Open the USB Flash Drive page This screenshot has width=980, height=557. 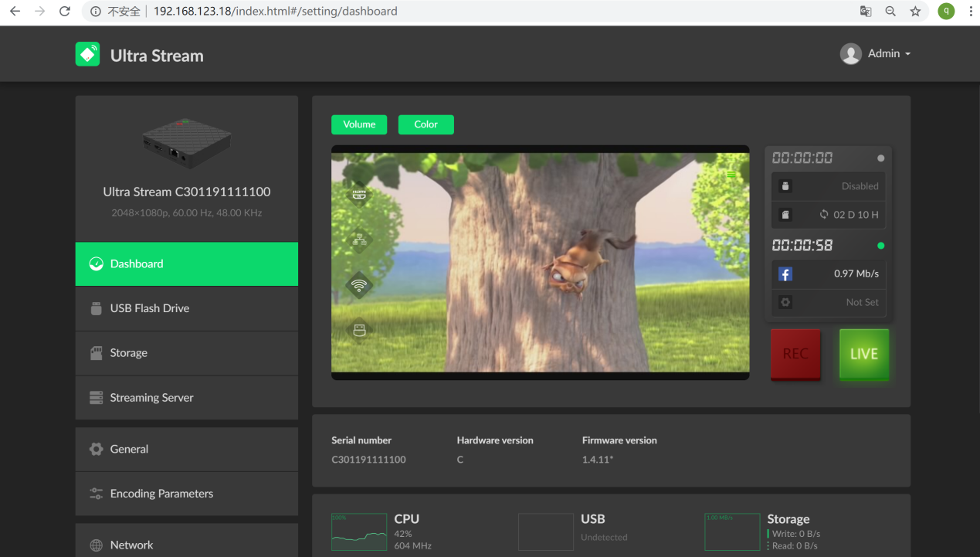click(x=187, y=308)
